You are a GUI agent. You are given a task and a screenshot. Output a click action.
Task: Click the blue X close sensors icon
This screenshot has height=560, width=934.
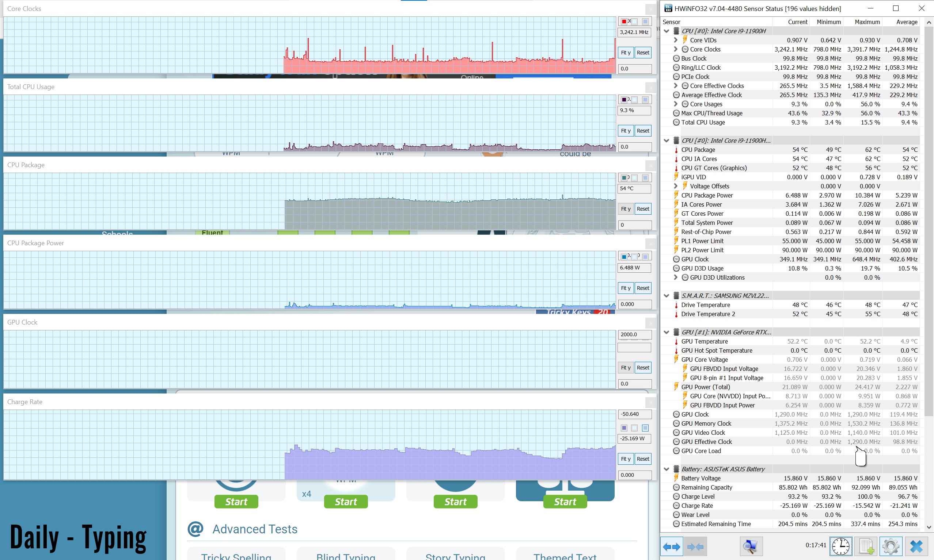tap(916, 546)
